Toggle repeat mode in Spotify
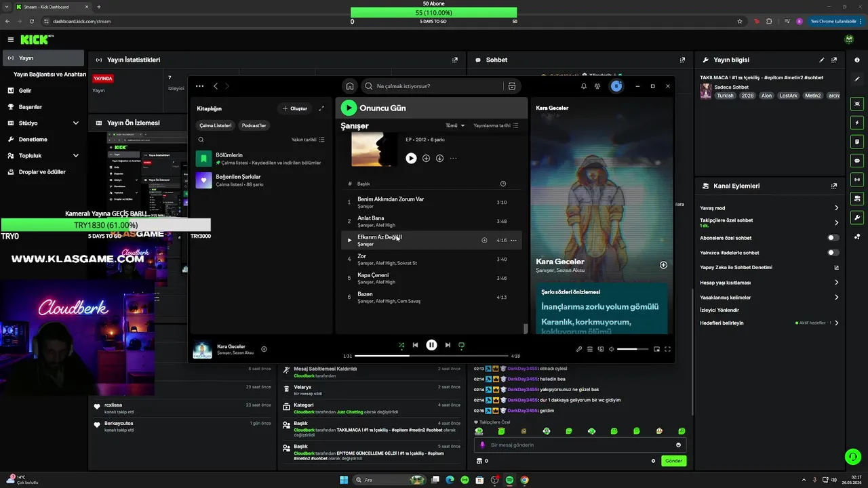The height and width of the screenshot is (488, 868). click(x=461, y=345)
